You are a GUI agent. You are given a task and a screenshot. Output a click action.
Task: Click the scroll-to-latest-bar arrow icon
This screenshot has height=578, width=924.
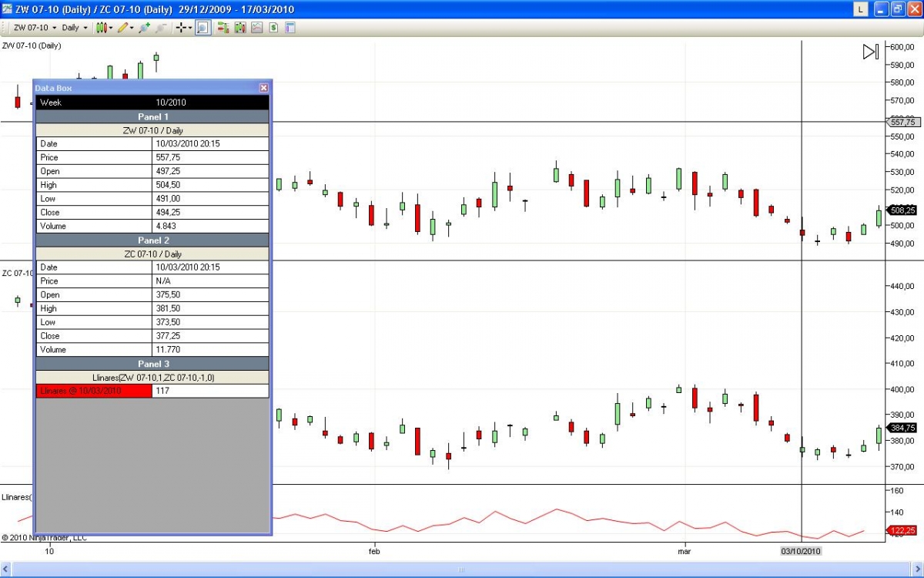point(870,52)
